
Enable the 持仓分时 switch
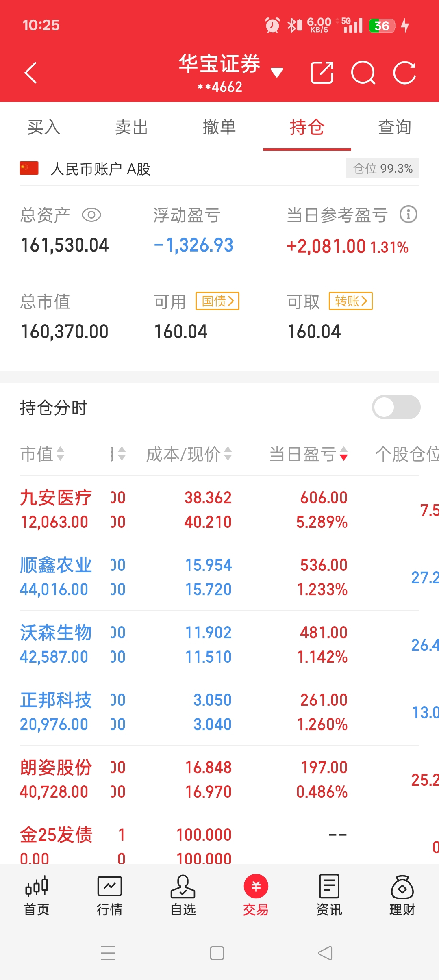(396, 407)
